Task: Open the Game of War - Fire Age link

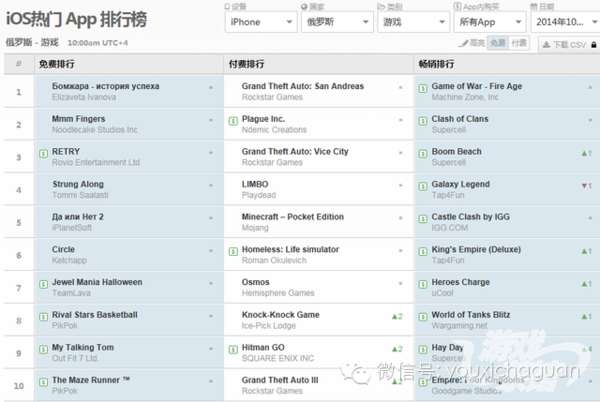Action: [477, 86]
